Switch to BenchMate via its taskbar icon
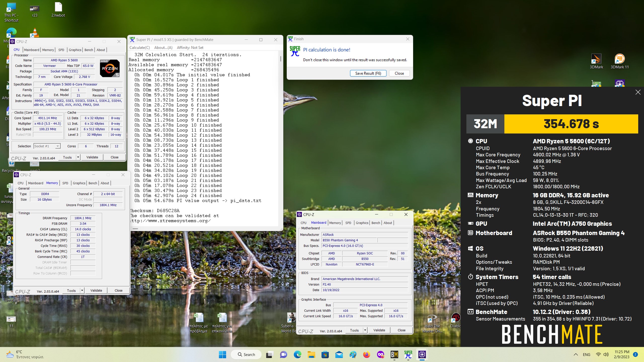This screenshot has height=362, width=644. (394, 354)
